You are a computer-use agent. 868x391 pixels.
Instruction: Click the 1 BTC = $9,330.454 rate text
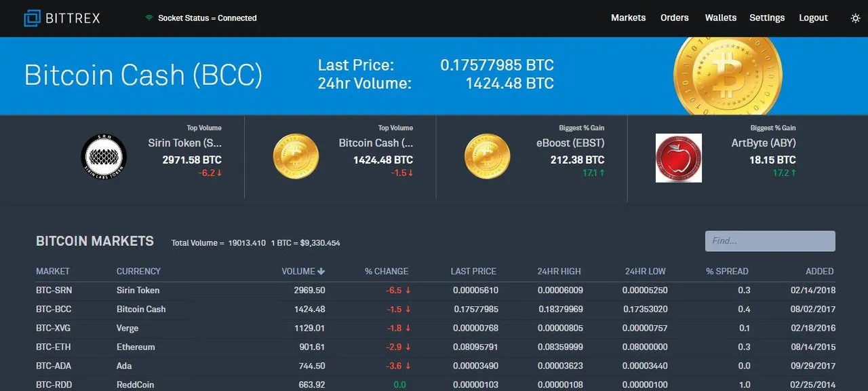305,243
